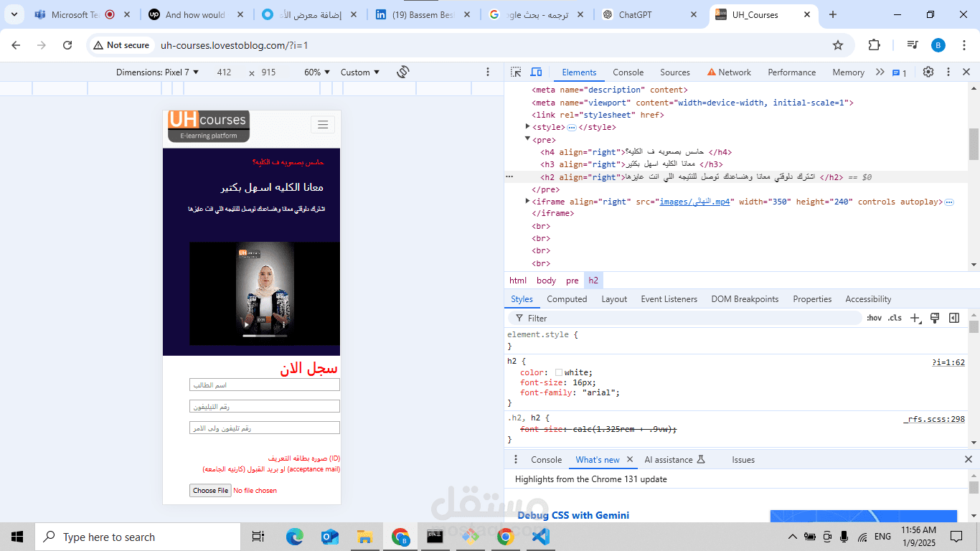
Task: Open the console messages counter badge
Action: pos(899,72)
